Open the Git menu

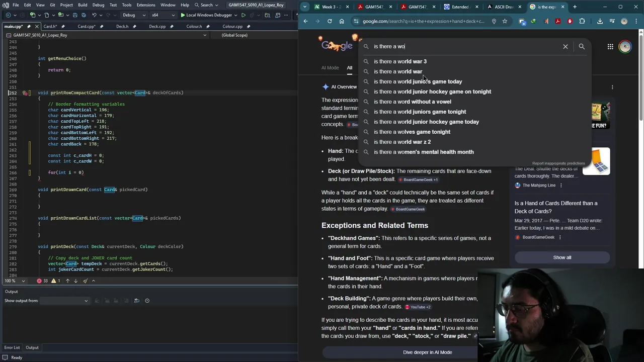point(52,5)
